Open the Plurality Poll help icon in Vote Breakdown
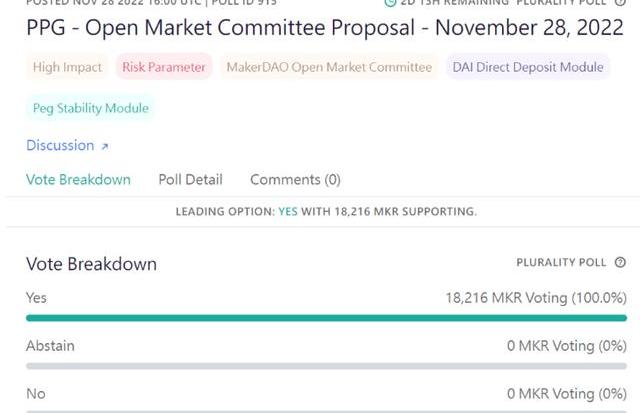Viewport: 640px width, 413px height. [x=620, y=262]
